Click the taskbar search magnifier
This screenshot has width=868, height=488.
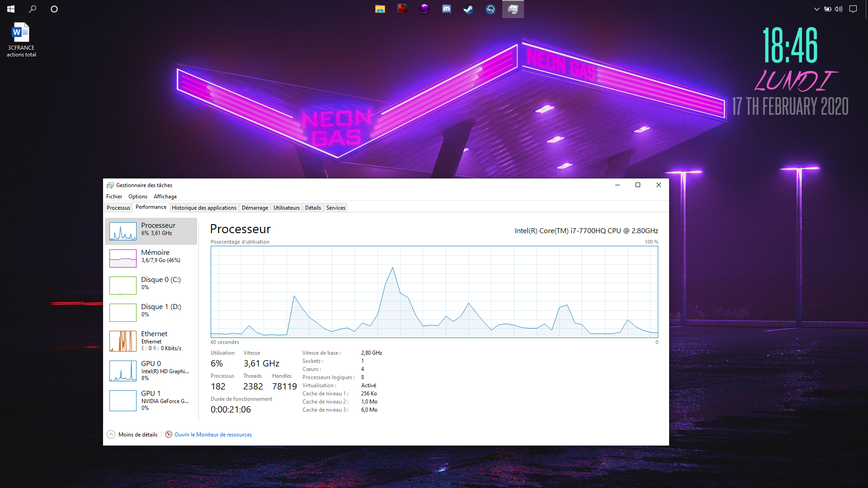[x=33, y=9]
